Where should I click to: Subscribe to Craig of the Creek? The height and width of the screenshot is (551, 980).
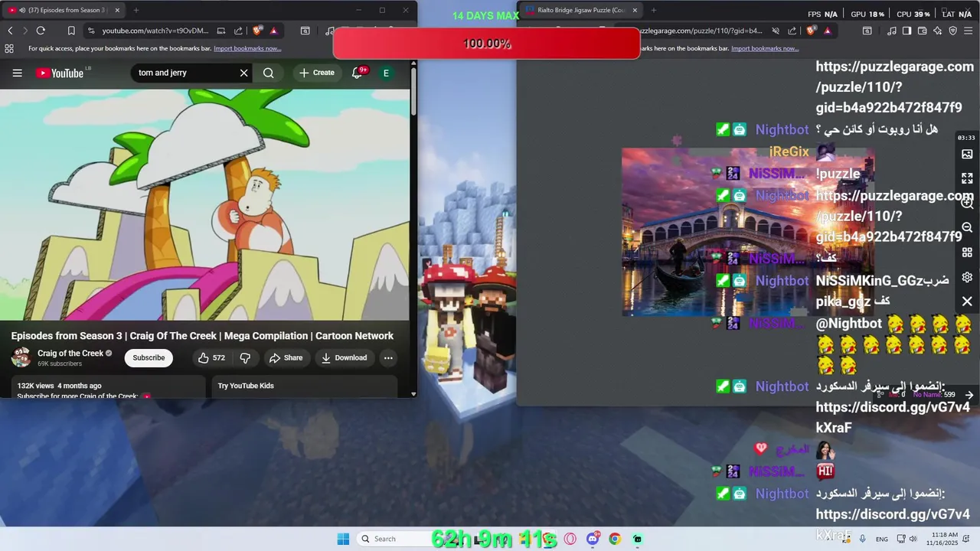click(x=149, y=357)
